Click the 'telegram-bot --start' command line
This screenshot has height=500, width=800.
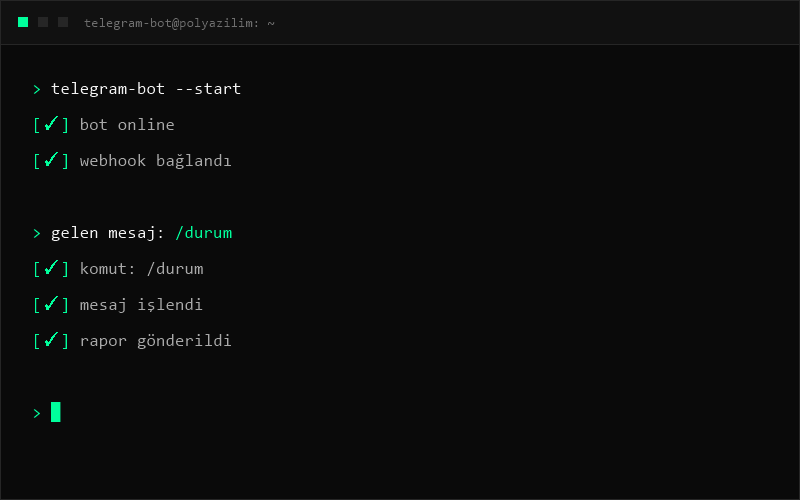coord(146,89)
